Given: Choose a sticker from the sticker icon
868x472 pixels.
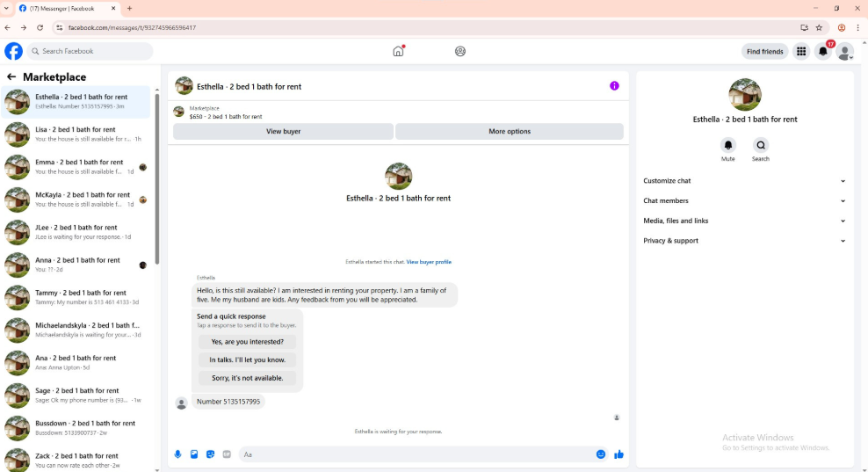Looking at the screenshot, I should point(210,454).
